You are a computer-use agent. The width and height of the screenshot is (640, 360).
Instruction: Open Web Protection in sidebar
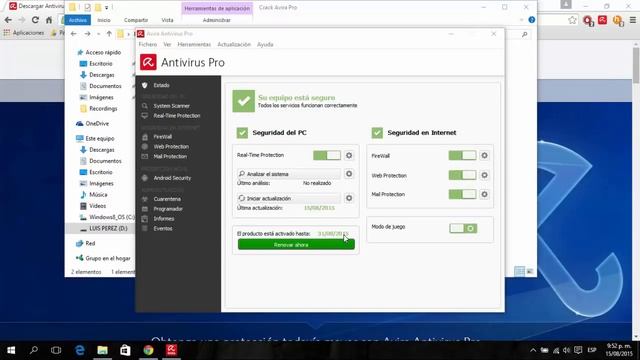[171, 147]
